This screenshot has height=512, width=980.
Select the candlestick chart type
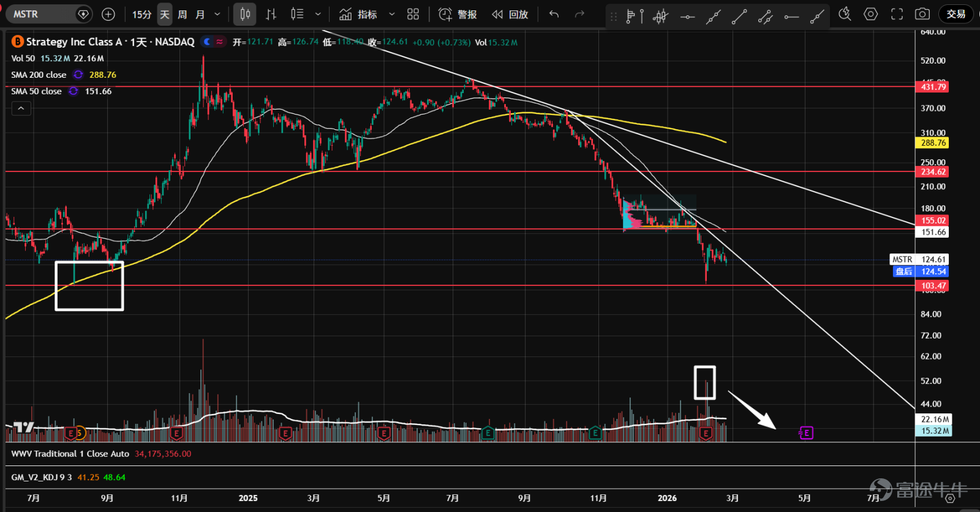pyautogui.click(x=245, y=14)
